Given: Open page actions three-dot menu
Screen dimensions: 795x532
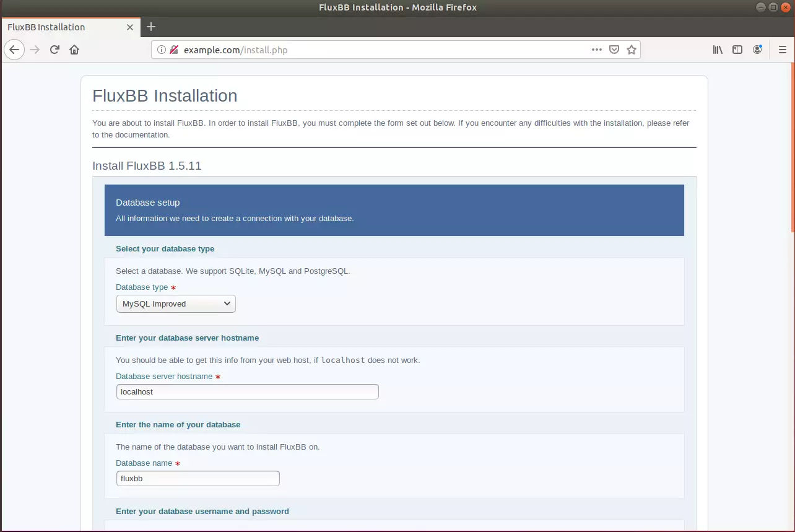Looking at the screenshot, I should pyautogui.click(x=597, y=50).
